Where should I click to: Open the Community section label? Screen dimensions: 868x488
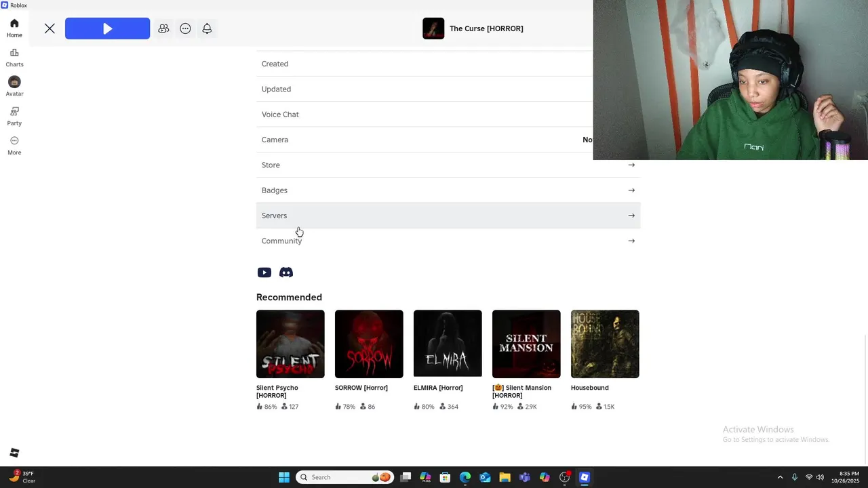(281, 241)
